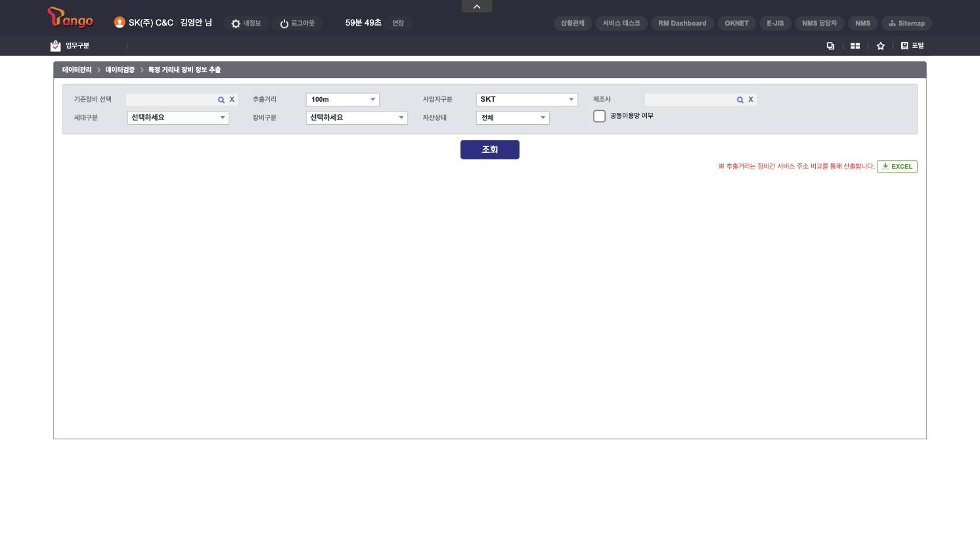Image resolution: width=980 pixels, height=533 pixels.
Task: Click the star favorites icon
Action: (x=881, y=46)
